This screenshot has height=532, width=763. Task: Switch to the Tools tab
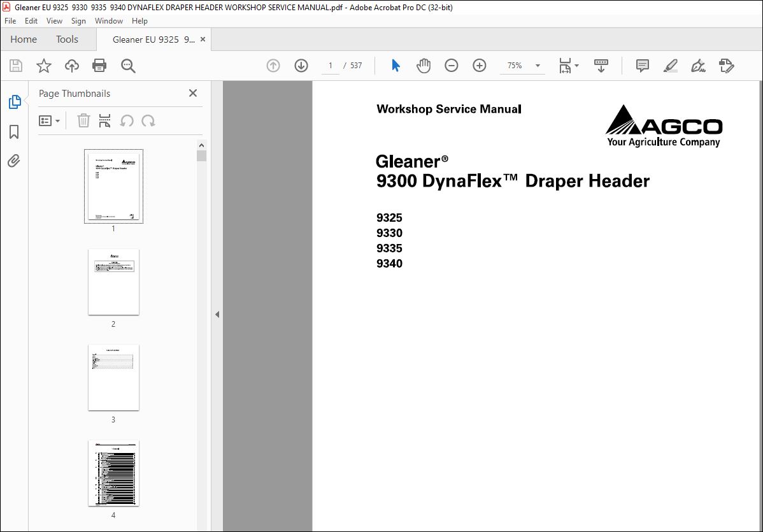[67, 40]
